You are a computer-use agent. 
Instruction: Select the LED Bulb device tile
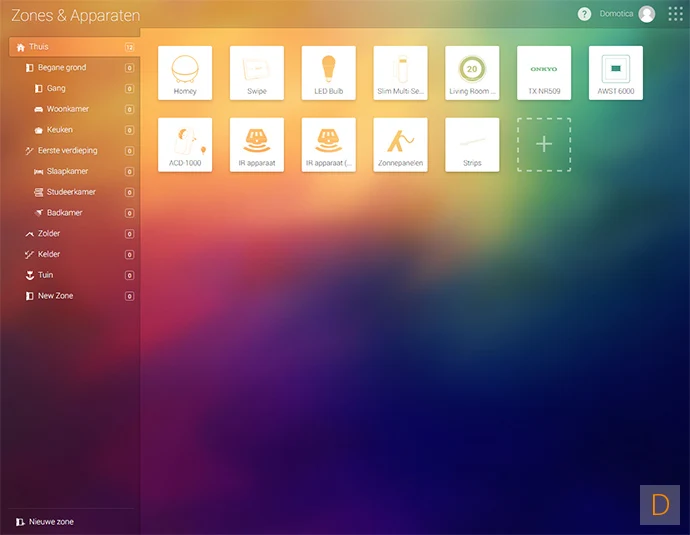pyautogui.click(x=328, y=73)
